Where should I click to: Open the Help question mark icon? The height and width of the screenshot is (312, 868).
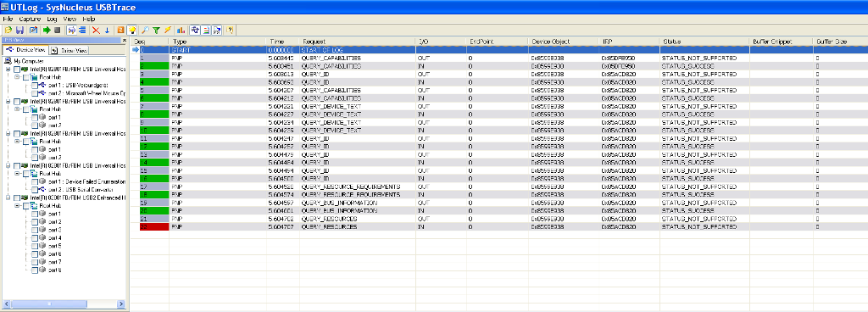(x=230, y=30)
